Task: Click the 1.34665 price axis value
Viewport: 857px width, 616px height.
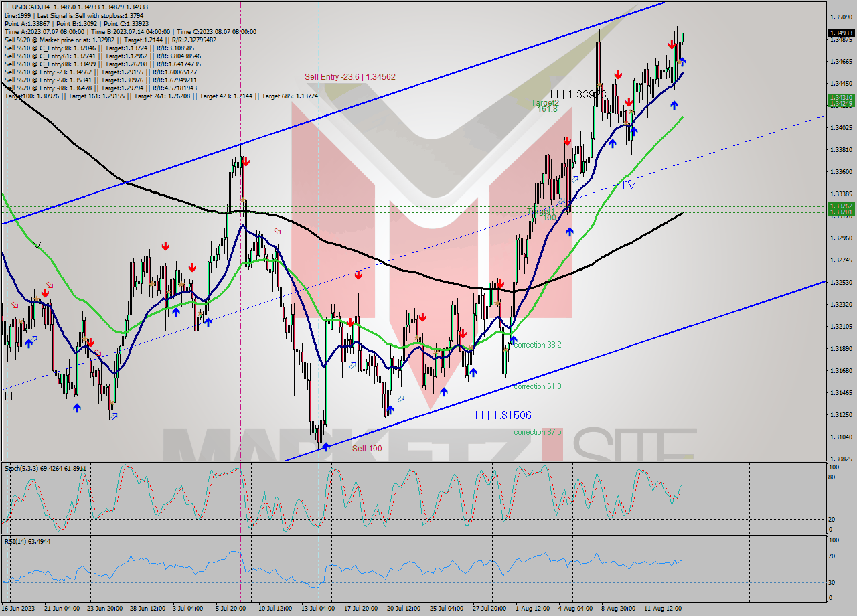Action: (840, 61)
